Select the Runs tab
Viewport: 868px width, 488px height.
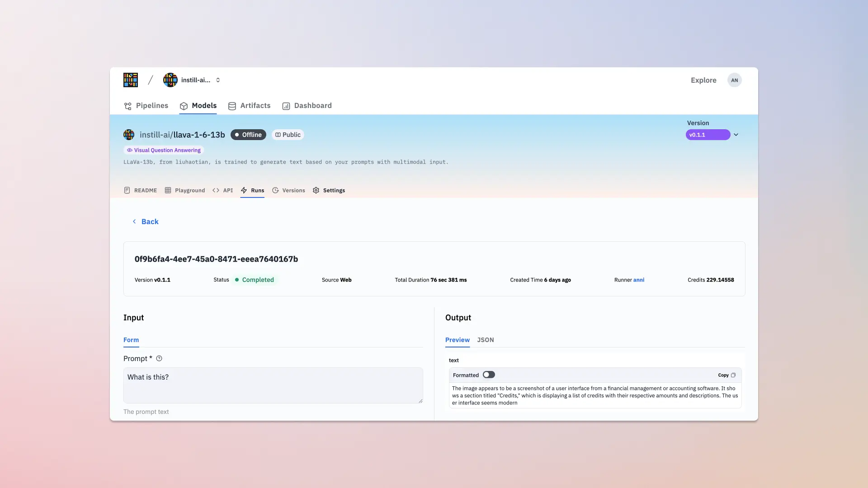[252, 190]
